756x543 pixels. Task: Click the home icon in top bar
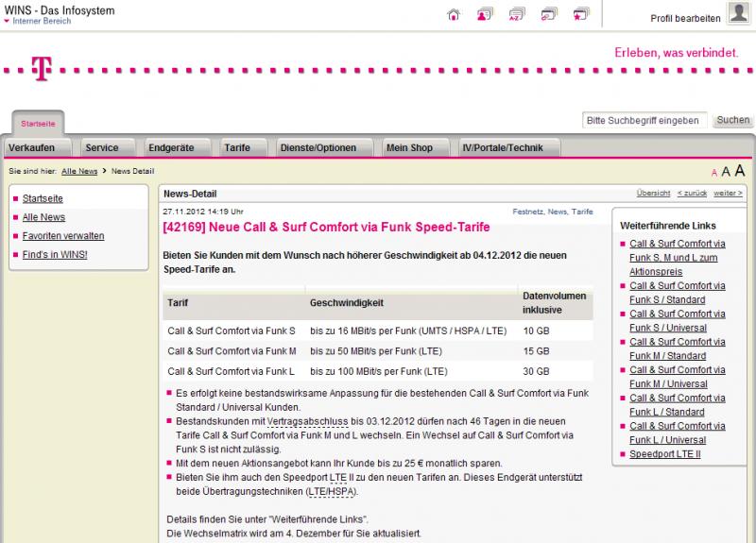[x=454, y=14]
